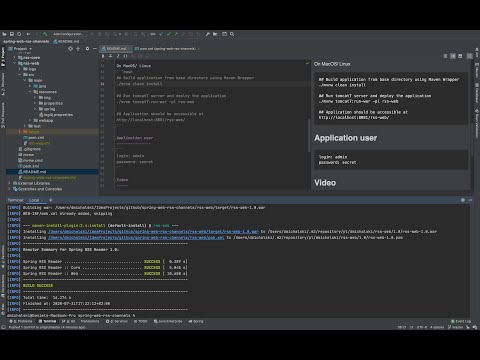Switch to README.md editor tab
This screenshot has width=480, height=360.
point(115,49)
